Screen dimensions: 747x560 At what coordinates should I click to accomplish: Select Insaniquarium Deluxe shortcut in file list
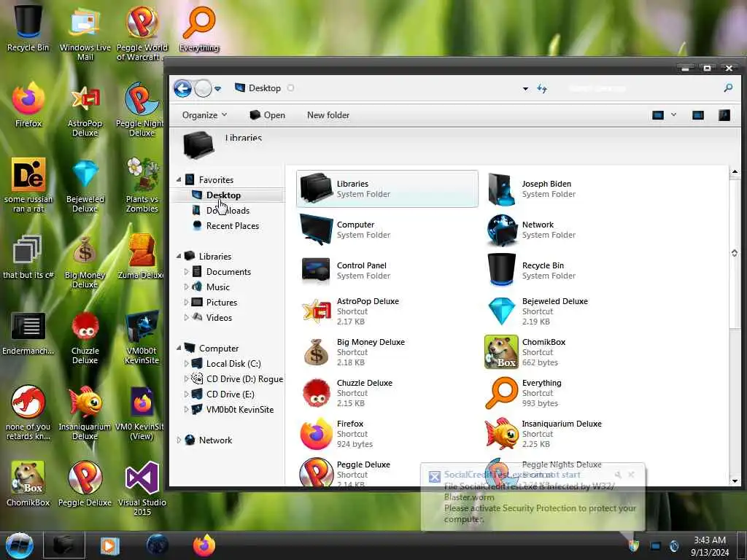point(572,434)
